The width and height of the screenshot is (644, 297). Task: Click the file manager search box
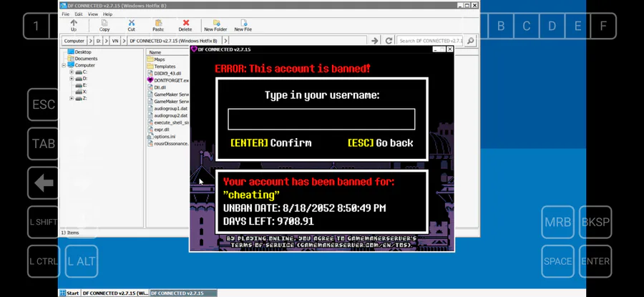pyautogui.click(x=431, y=41)
